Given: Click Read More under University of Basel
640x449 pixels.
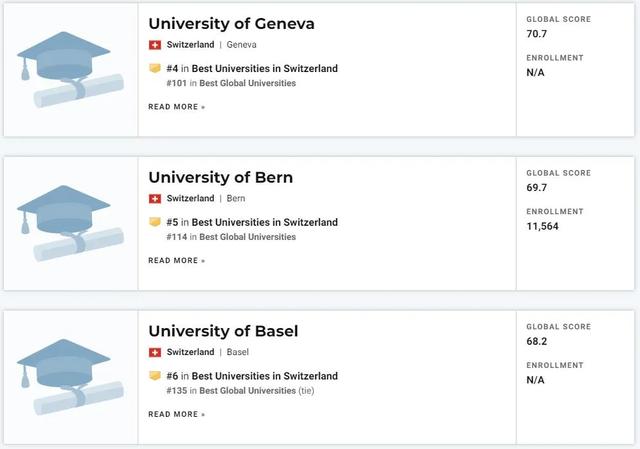Looking at the screenshot, I should pyautogui.click(x=176, y=414).
